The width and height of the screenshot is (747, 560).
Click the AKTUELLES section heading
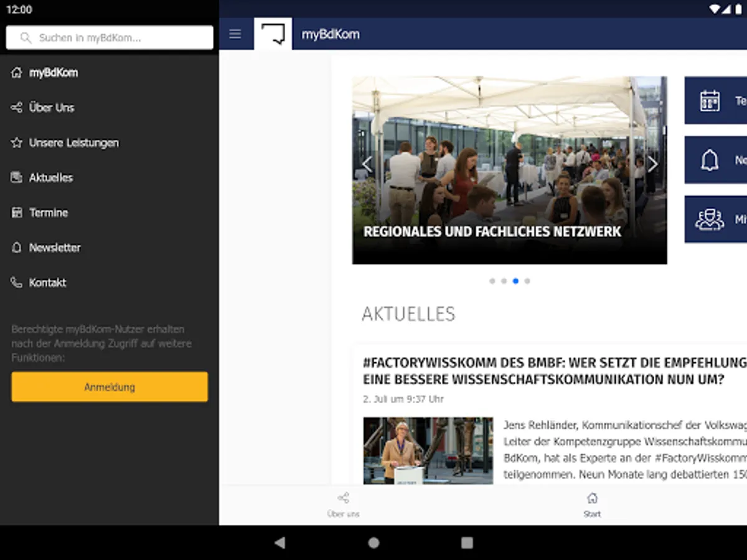[x=408, y=314]
